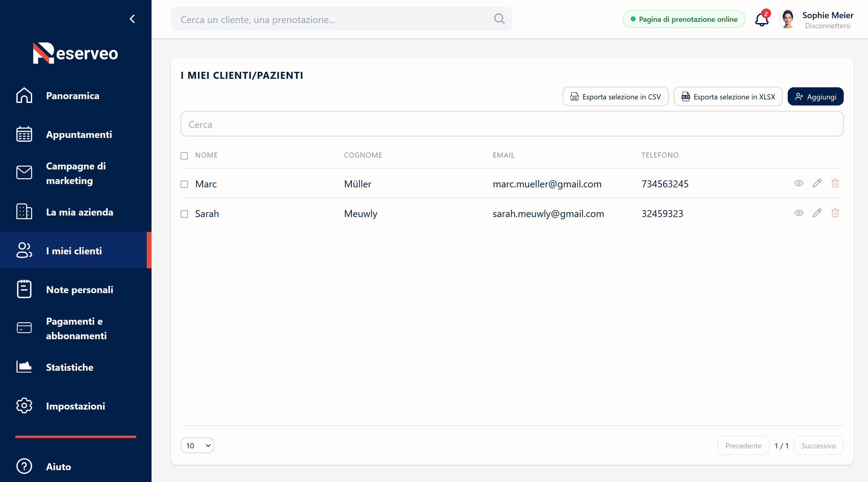View Marc Müller's details via eye icon
Image resolution: width=868 pixels, height=482 pixels.
(x=799, y=183)
